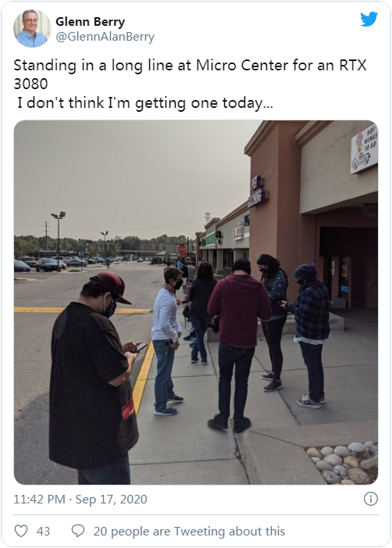Click the heart like icon
Viewport: 392px width, 548px height.
(x=21, y=531)
